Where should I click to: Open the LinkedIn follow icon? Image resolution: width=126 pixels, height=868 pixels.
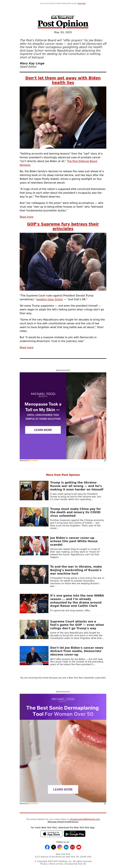point(66,847)
